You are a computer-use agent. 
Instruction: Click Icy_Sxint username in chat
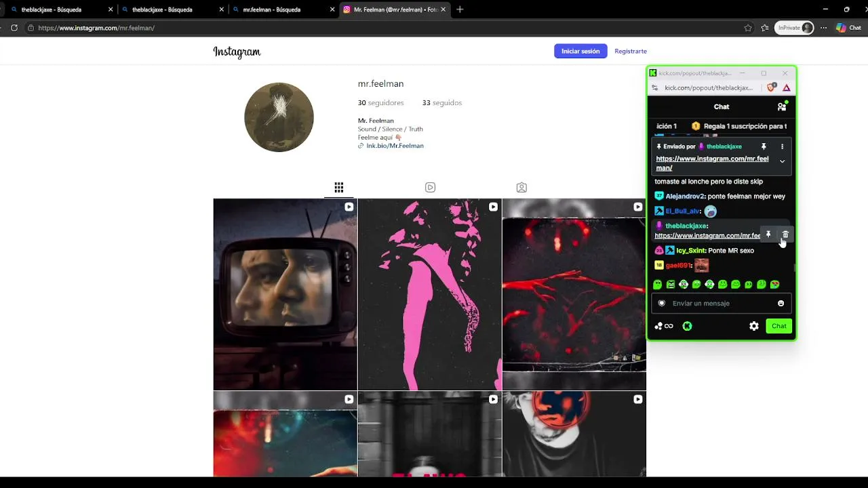(x=691, y=251)
